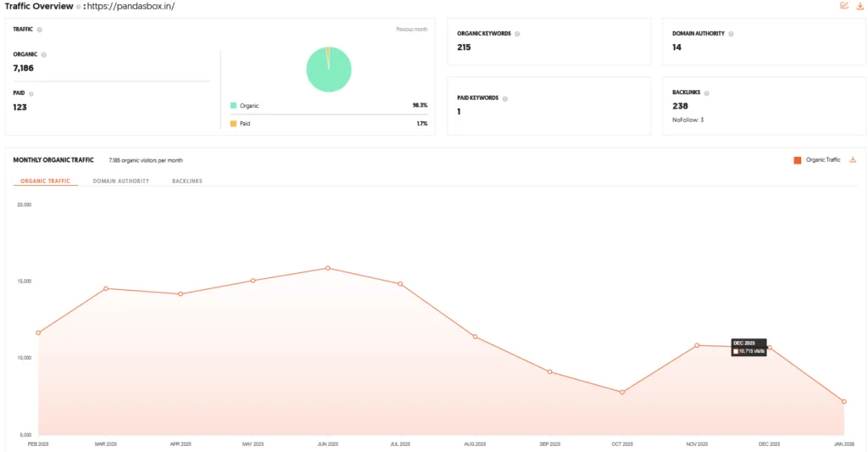Click the Previous month label
The width and height of the screenshot is (868, 452).
pos(412,30)
